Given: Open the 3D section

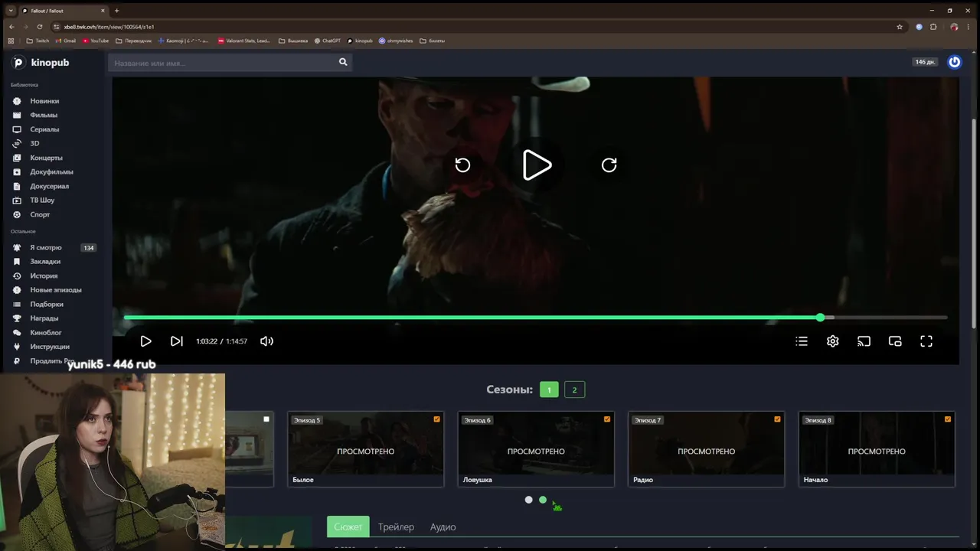Looking at the screenshot, I should 34,143.
